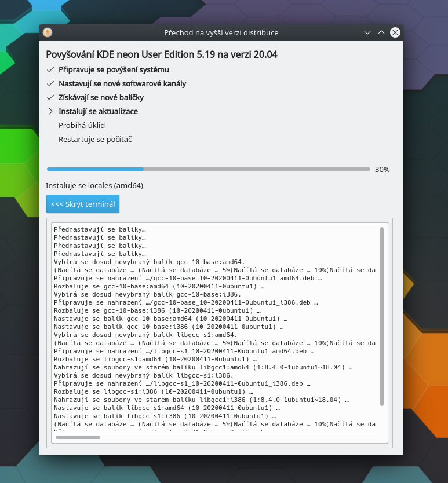
Task: Click terminal line Vybírá balík libgcc-s1:i386
Action: [144, 375]
